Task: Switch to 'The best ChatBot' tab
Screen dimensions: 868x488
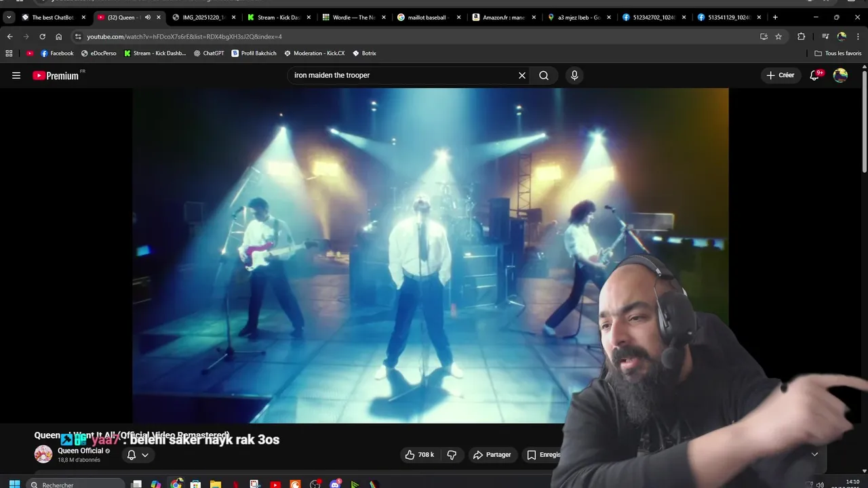Action: click(53, 17)
